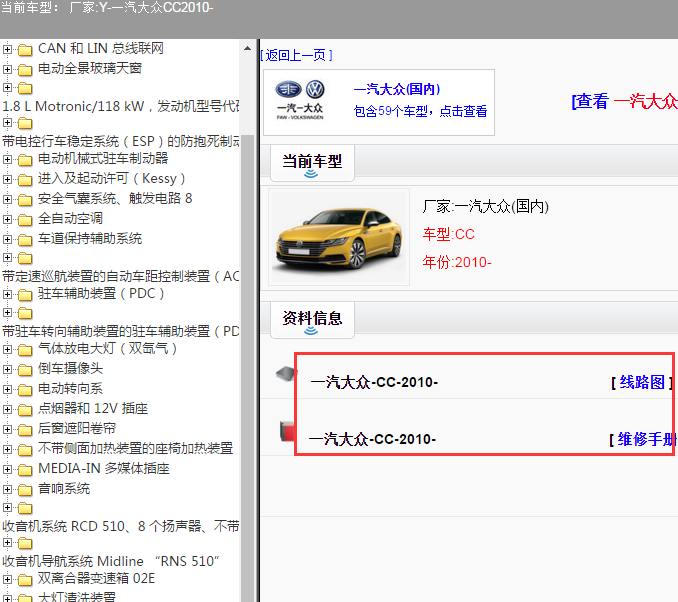Select 带驻车转向辅助装置的驻车辅助装置 item

(x=121, y=331)
